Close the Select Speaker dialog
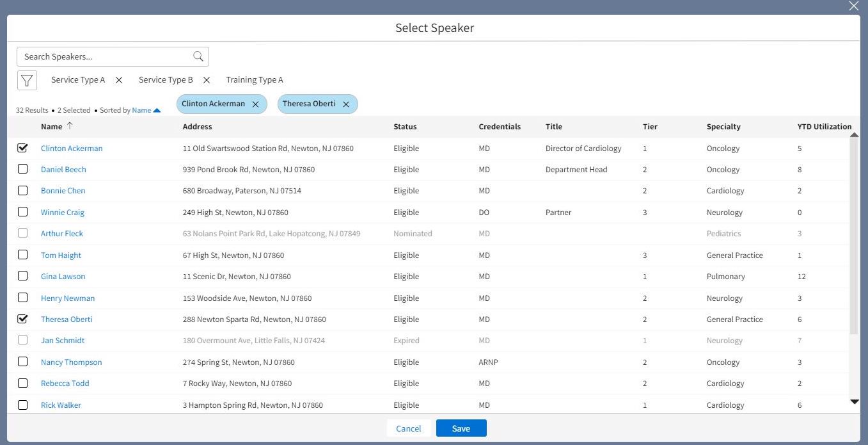The image size is (868, 445). click(x=853, y=6)
